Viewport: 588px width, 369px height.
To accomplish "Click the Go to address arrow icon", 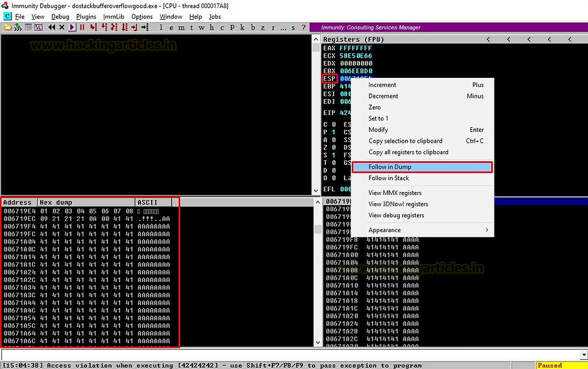I will 145,28.
